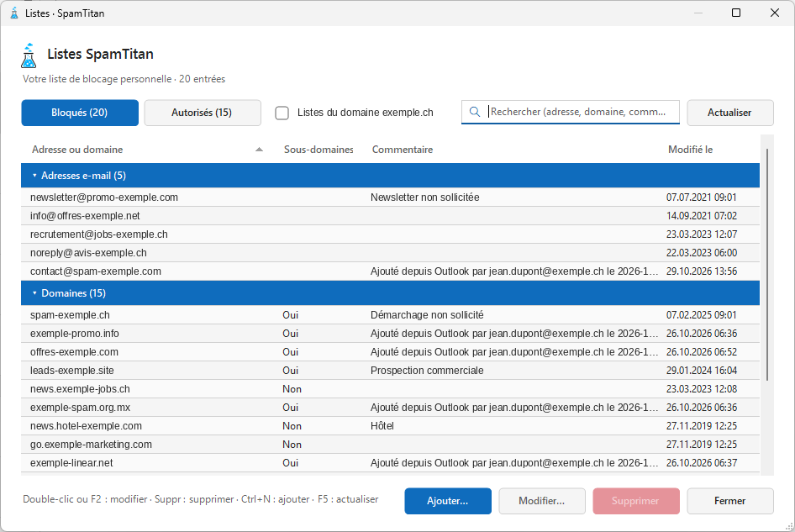
Task: Click the Actualiser button
Action: pos(730,113)
